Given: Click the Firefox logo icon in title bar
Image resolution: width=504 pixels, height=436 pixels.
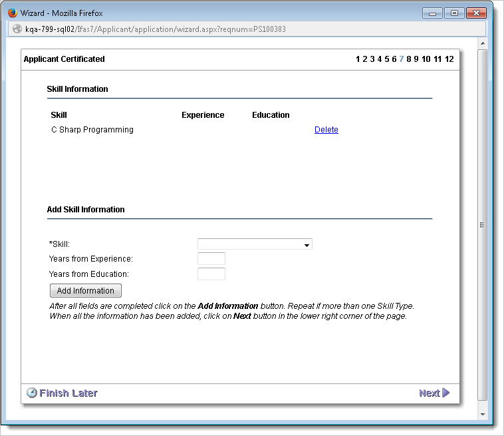Looking at the screenshot, I should point(12,13).
